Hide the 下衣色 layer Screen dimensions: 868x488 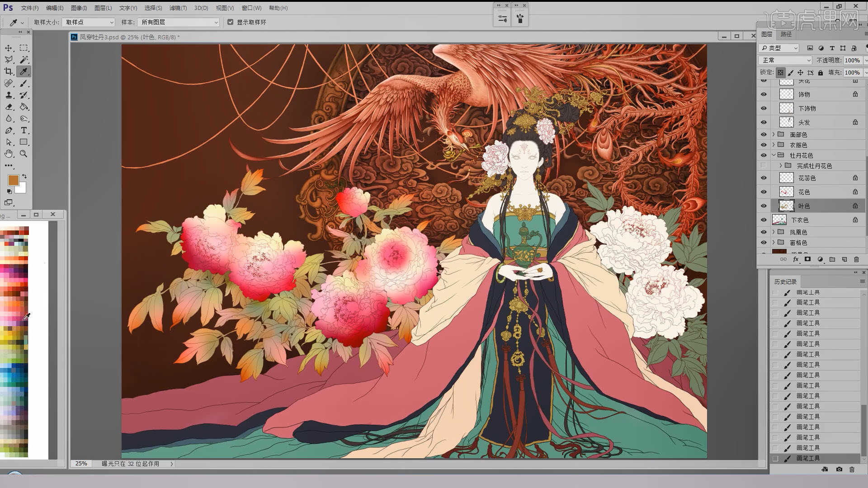point(764,220)
